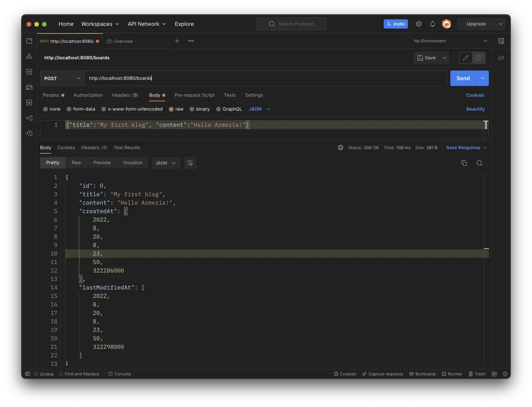The width and height of the screenshot is (532, 407).
Task: Open the settings gear icon
Action: tap(419, 24)
